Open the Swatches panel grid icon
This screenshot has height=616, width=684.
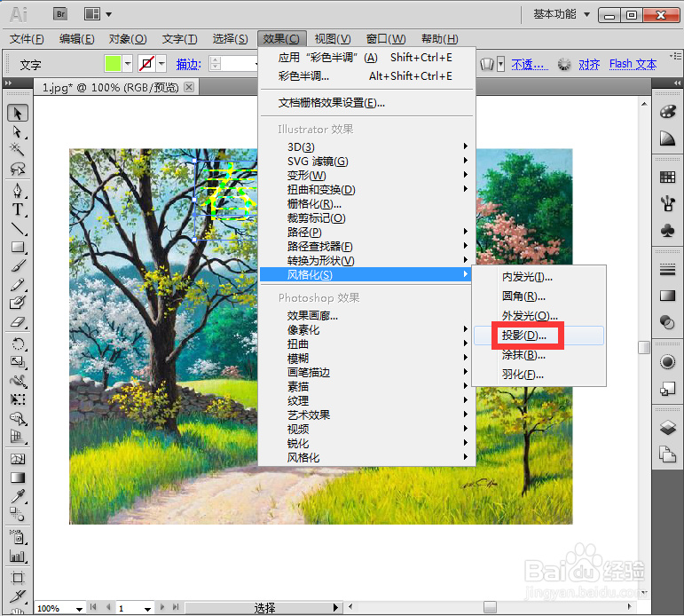(667, 178)
